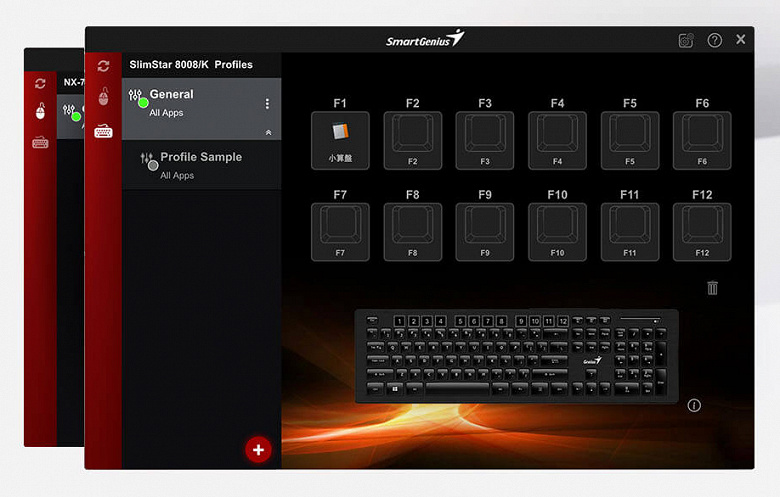This screenshot has width=780, height=497.
Task: Open the F6 key assignment tile
Action: [x=702, y=140]
